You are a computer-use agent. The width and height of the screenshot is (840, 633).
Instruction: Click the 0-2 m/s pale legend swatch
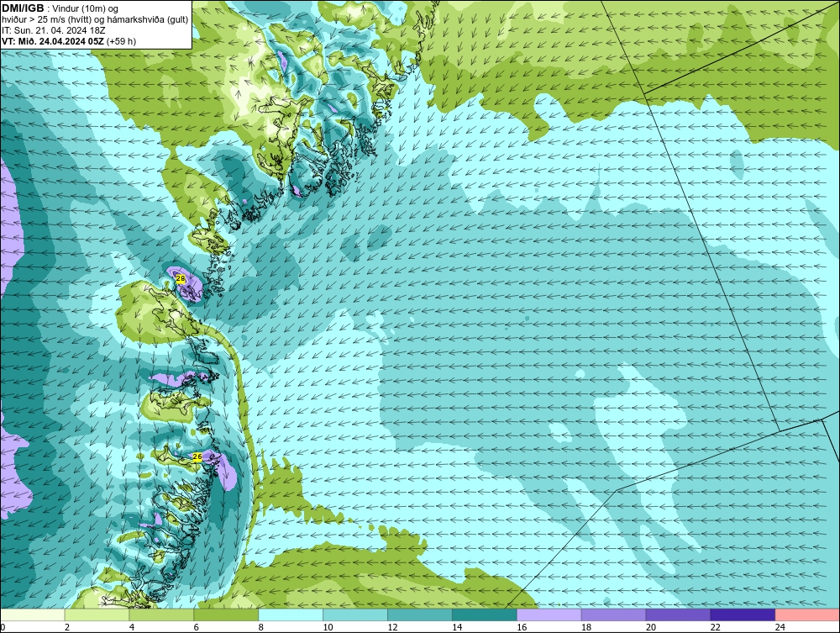pos(33,615)
